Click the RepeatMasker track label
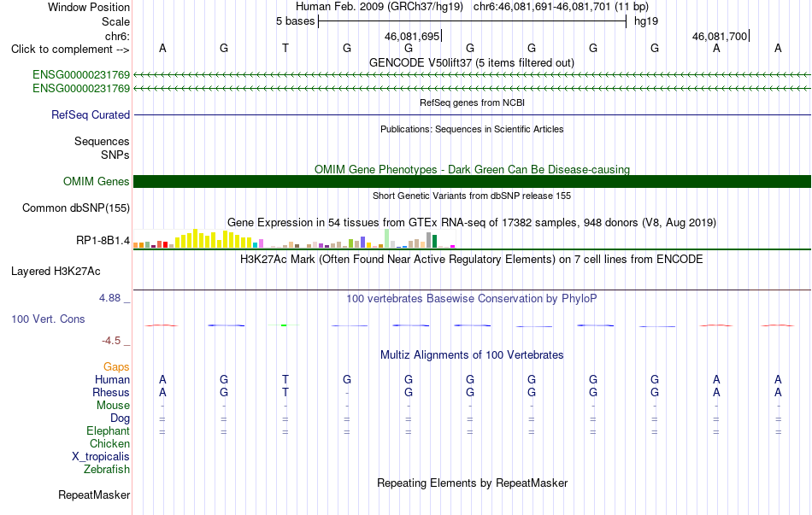The width and height of the screenshot is (812, 515). click(x=94, y=495)
